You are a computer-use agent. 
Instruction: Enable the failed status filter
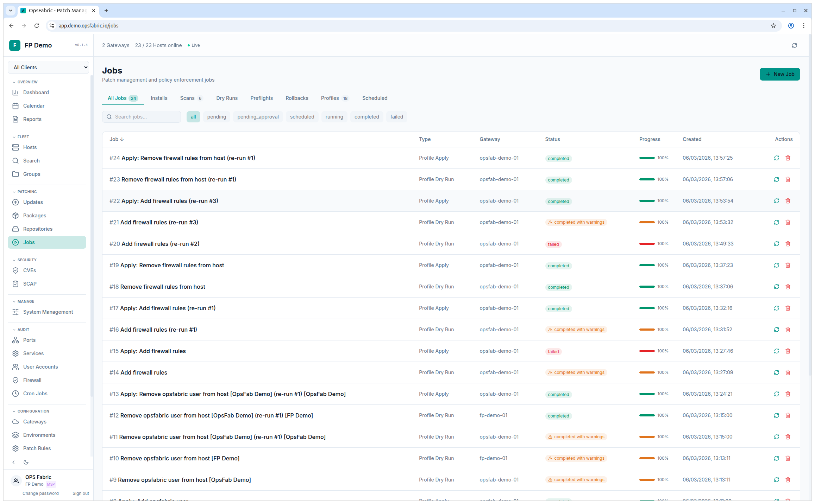tap(396, 116)
